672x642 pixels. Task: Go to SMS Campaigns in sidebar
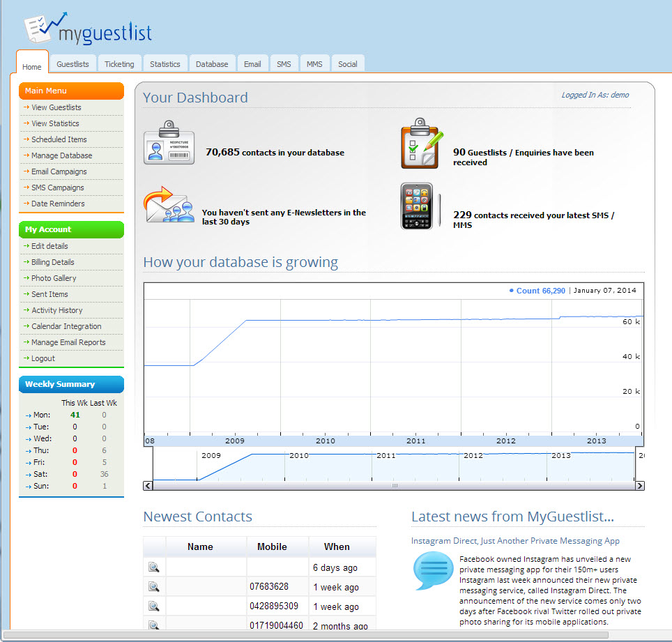pyautogui.click(x=58, y=188)
